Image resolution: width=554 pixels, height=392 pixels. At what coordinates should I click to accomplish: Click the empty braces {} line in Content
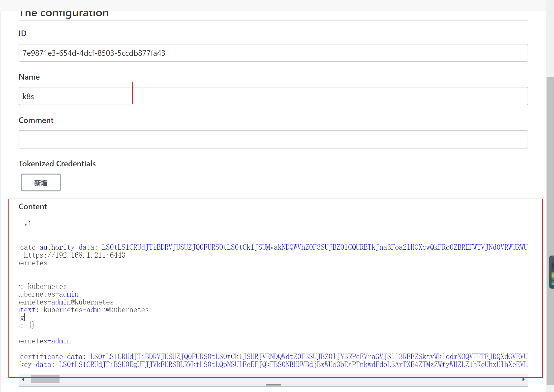coord(31,325)
